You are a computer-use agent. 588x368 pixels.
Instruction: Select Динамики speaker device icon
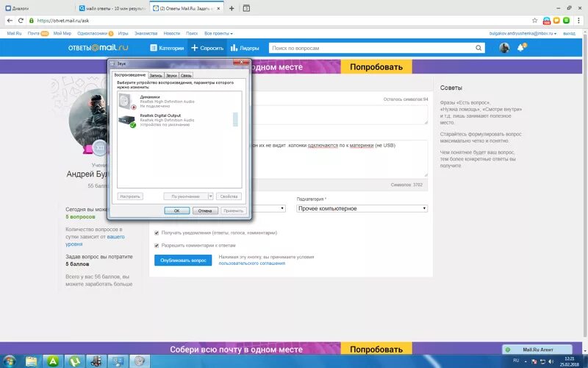coord(126,102)
